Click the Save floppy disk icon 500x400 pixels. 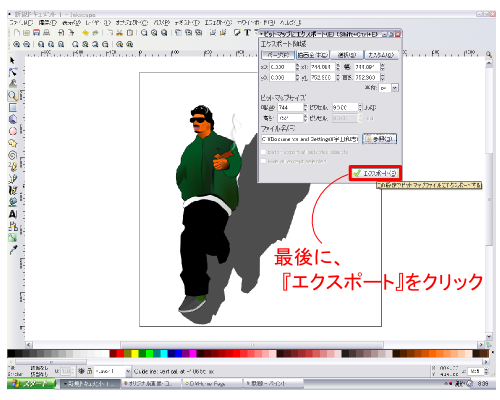coord(37,32)
